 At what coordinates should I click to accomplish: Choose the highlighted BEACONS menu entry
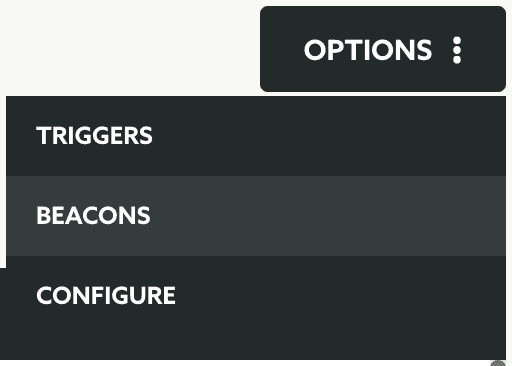pos(256,216)
